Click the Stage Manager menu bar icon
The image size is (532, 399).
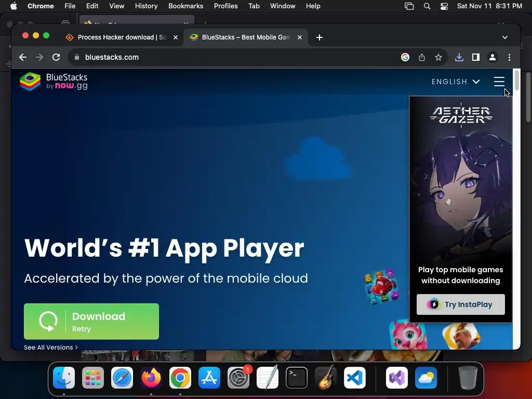tap(409, 6)
